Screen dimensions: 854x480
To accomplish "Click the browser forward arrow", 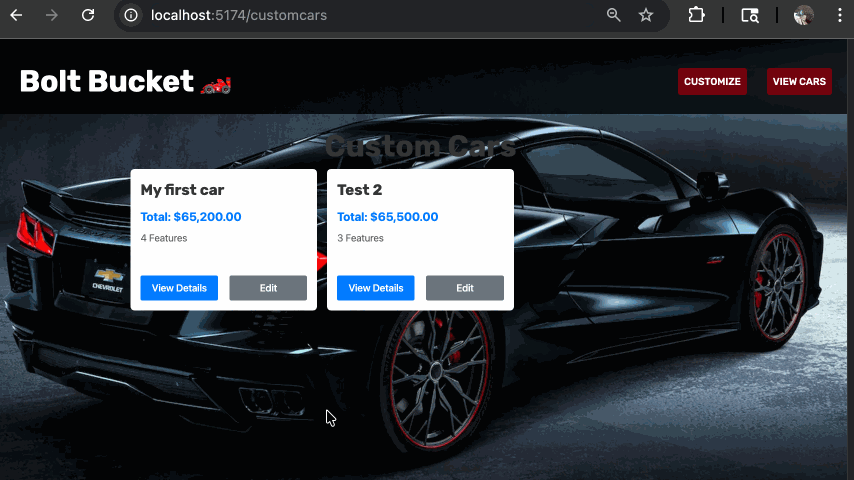I will click(x=52, y=15).
